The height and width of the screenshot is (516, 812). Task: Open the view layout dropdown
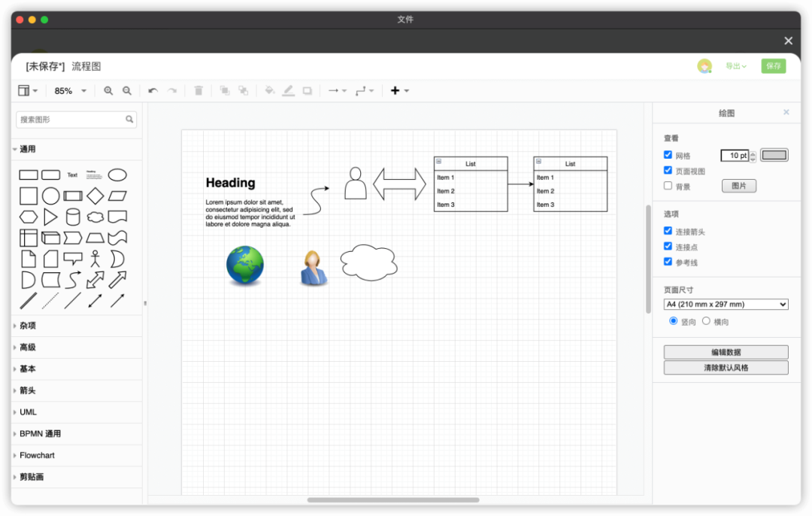click(x=28, y=91)
